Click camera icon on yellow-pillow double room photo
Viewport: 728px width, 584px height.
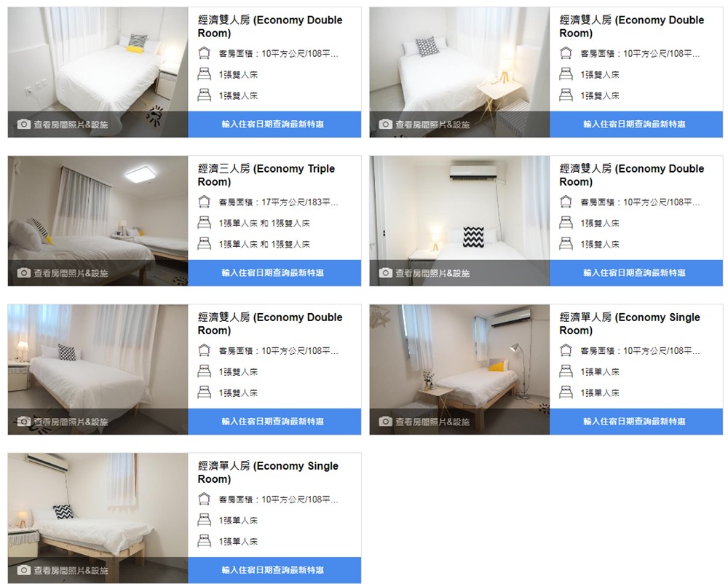tap(24, 125)
